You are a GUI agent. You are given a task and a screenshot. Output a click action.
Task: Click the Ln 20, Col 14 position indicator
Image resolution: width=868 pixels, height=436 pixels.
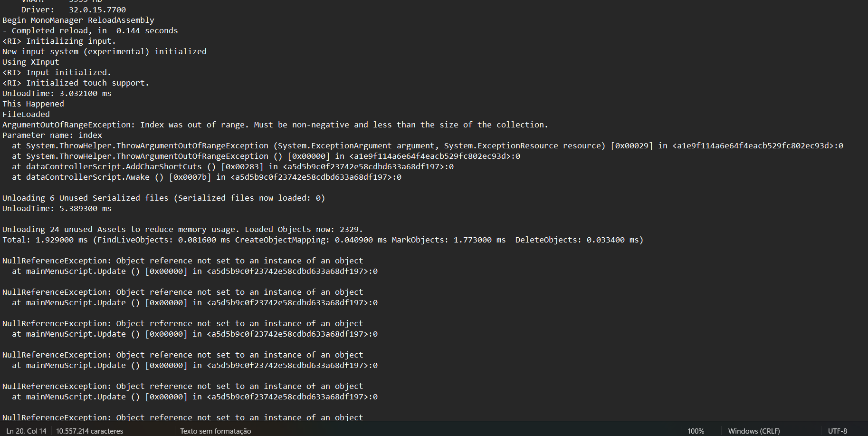(x=26, y=431)
